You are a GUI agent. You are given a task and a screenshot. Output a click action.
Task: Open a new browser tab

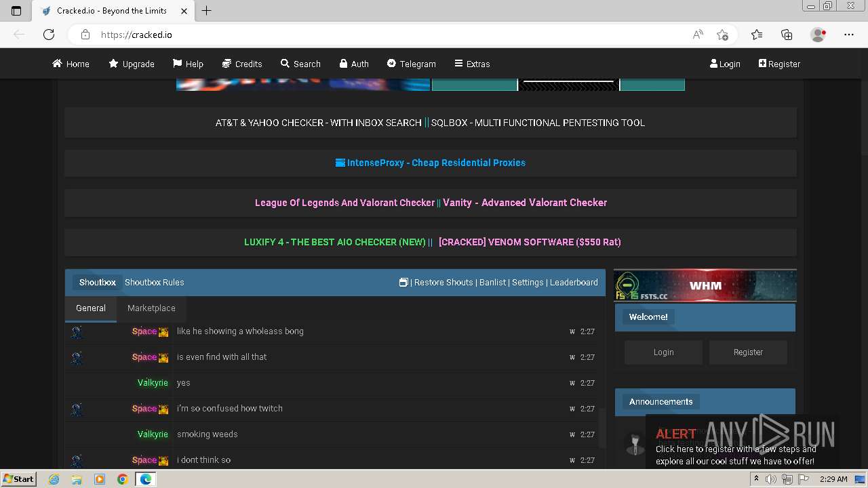click(x=207, y=11)
